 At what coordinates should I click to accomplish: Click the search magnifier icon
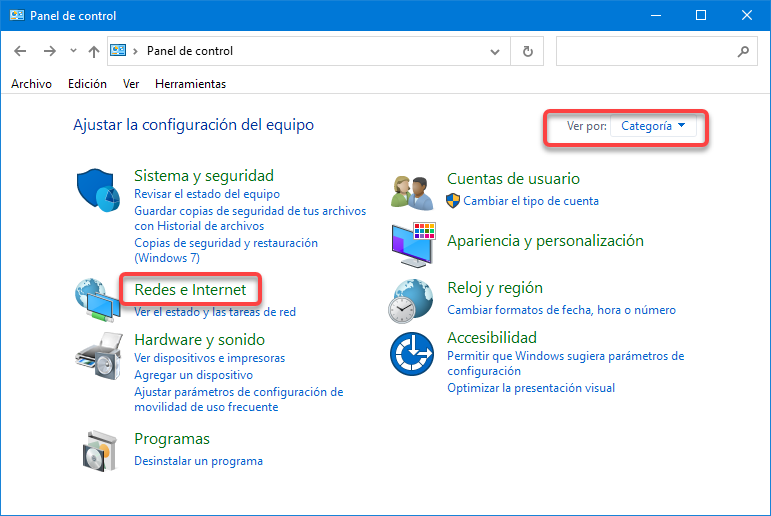click(743, 51)
